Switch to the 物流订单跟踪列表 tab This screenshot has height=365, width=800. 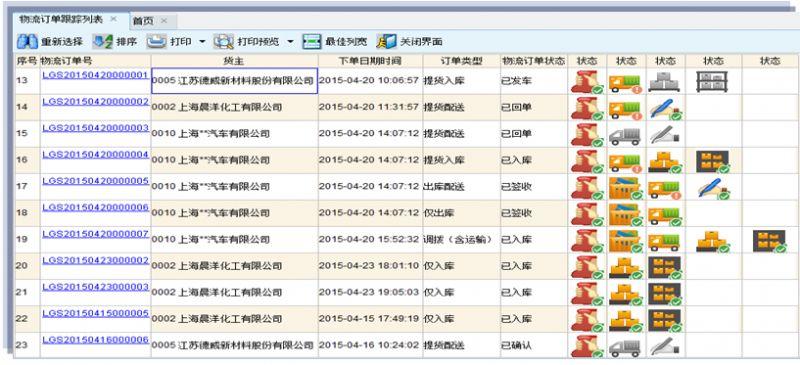tap(61, 19)
